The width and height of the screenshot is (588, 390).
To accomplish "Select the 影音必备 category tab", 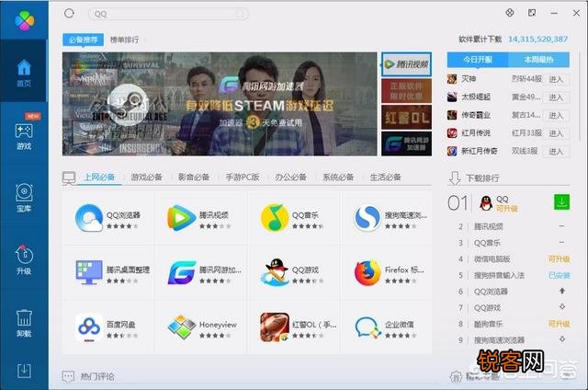I will click(x=194, y=177).
